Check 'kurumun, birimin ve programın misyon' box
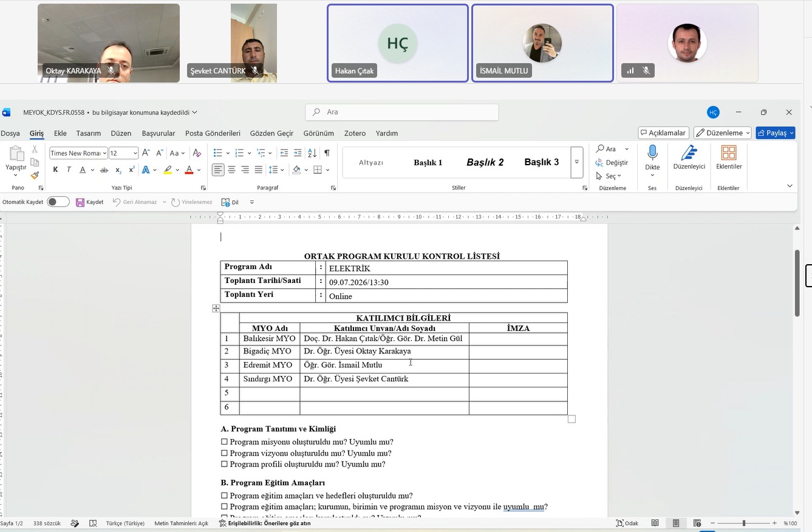Viewport: 812px width, 532px height. 224,506
